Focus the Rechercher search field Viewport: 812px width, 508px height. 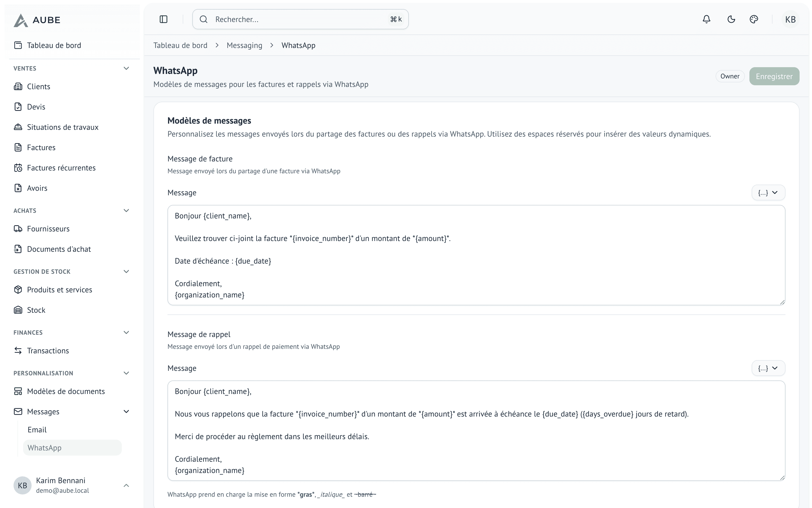(300, 19)
